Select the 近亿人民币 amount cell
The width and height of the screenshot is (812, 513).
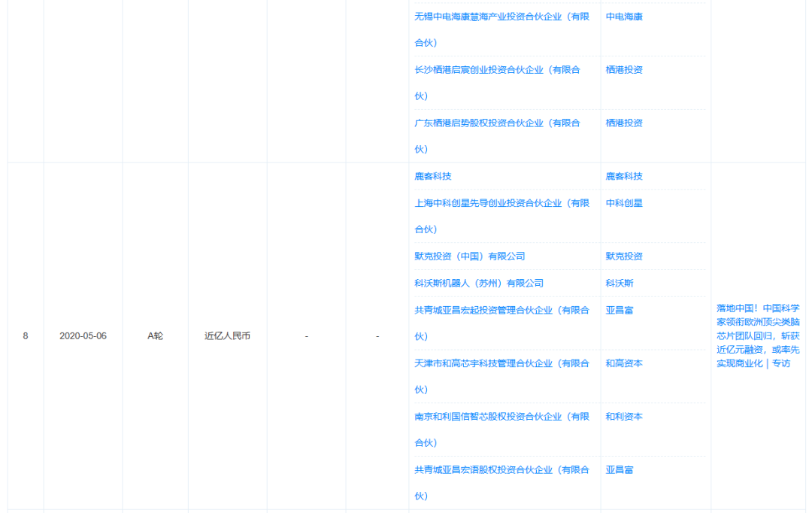click(x=227, y=336)
